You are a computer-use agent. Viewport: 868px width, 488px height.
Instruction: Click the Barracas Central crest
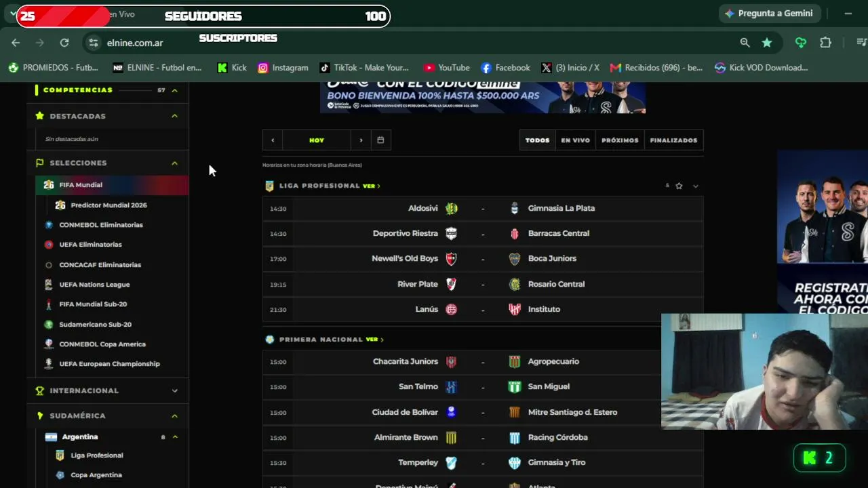click(x=515, y=233)
